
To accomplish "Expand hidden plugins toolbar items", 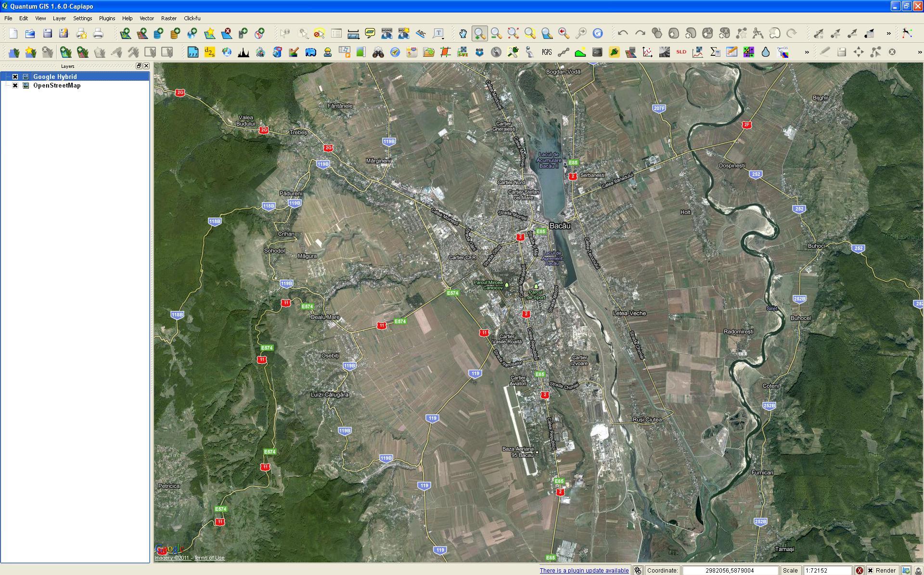I will coord(807,52).
